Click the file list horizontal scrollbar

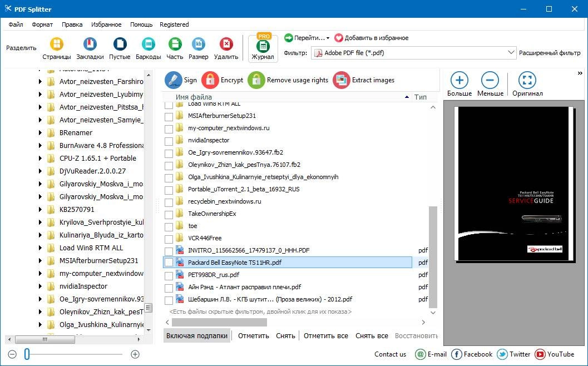click(x=219, y=322)
